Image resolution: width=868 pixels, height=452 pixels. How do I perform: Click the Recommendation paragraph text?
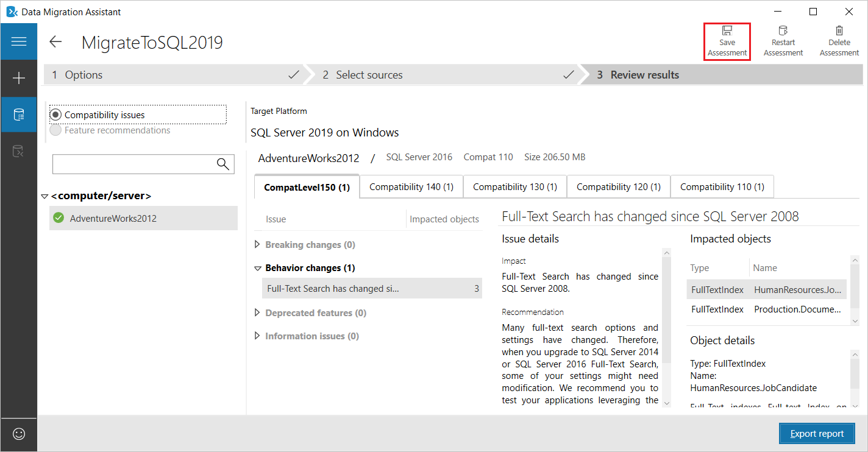tap(580, 364)
